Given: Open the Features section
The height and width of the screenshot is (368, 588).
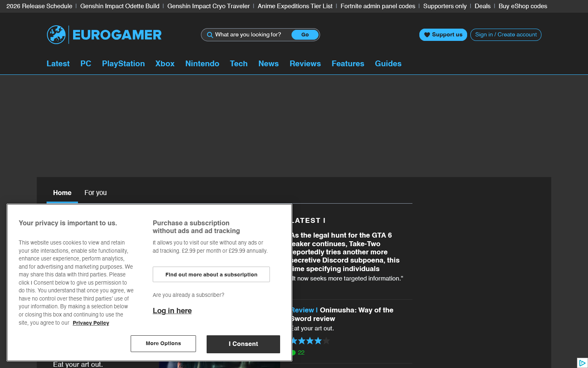Looking at the screenshot, I should click(348, 63).
